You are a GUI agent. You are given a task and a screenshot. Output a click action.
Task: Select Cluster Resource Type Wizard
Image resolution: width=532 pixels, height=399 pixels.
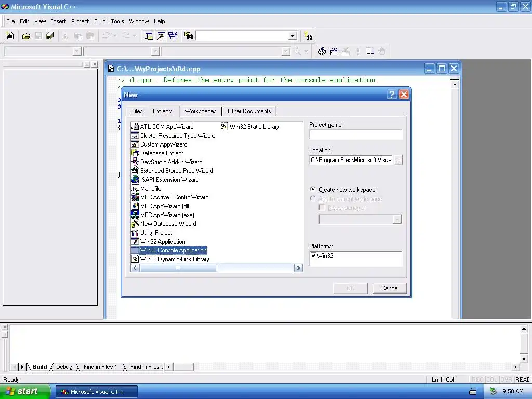[x=173, y=136]
